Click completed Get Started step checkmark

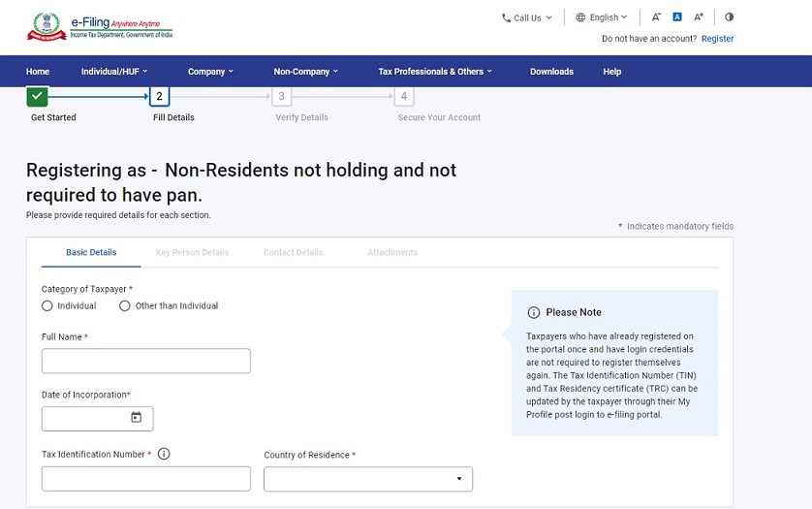[37, 96]
